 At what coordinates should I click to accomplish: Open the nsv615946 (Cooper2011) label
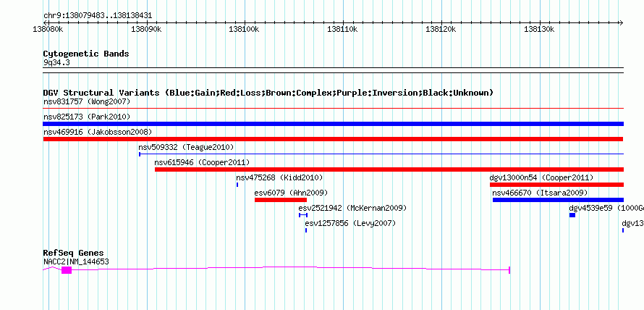click(x=202, y=162)
